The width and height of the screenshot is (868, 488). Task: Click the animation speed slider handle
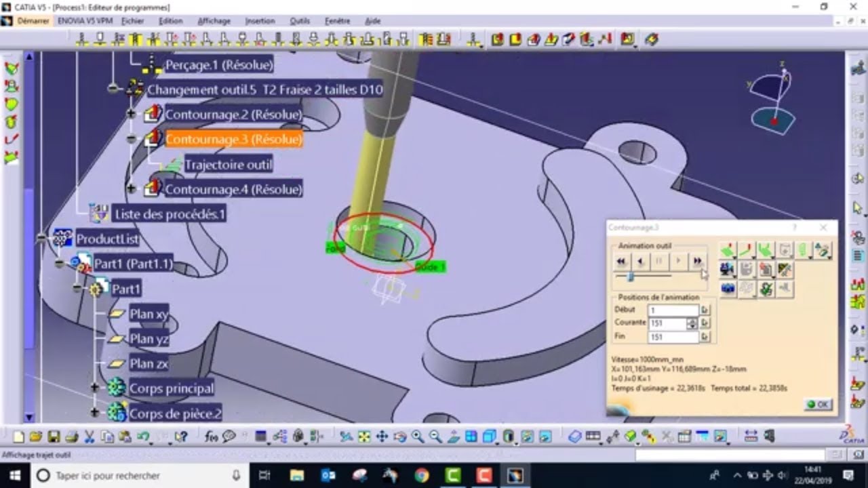[631, 277]
